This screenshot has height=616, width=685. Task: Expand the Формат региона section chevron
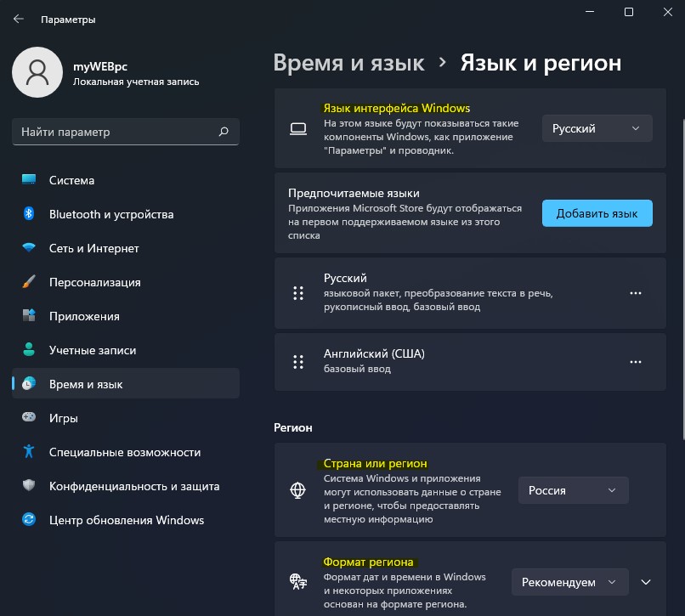point(646,582)
